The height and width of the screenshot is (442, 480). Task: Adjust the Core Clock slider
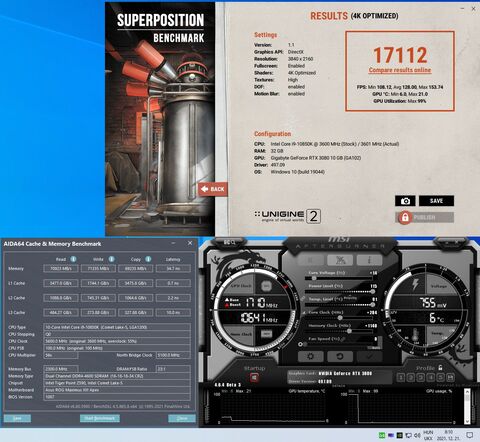tap(339, 318)
